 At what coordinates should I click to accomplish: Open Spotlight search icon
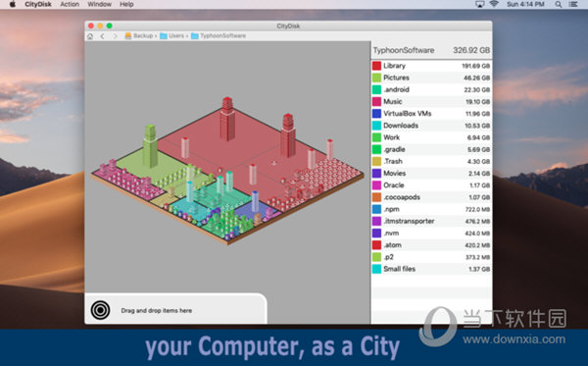[559, 5]
